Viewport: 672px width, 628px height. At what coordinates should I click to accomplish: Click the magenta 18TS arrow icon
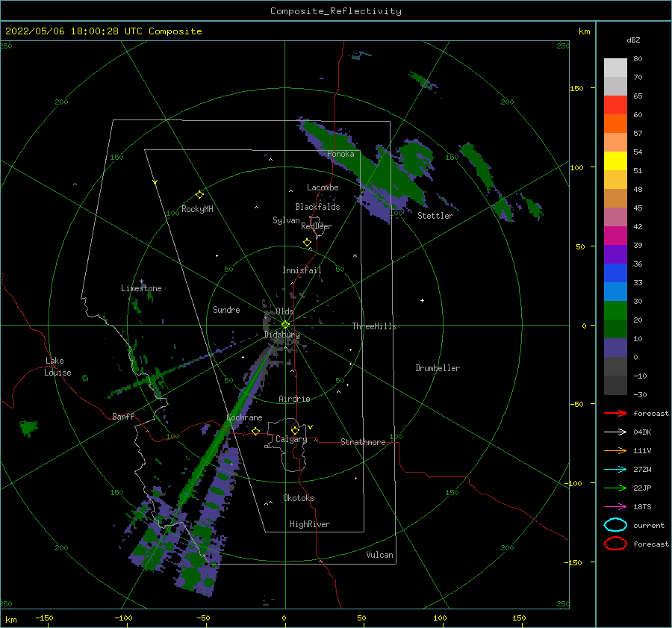(x=615, y=507)
